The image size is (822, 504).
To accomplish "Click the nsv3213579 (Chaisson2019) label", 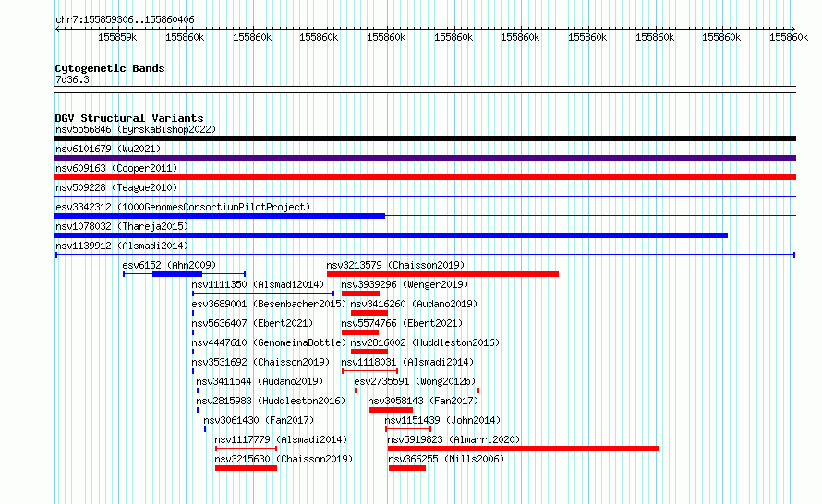I will pyautogui.click(x=395, y=265).
